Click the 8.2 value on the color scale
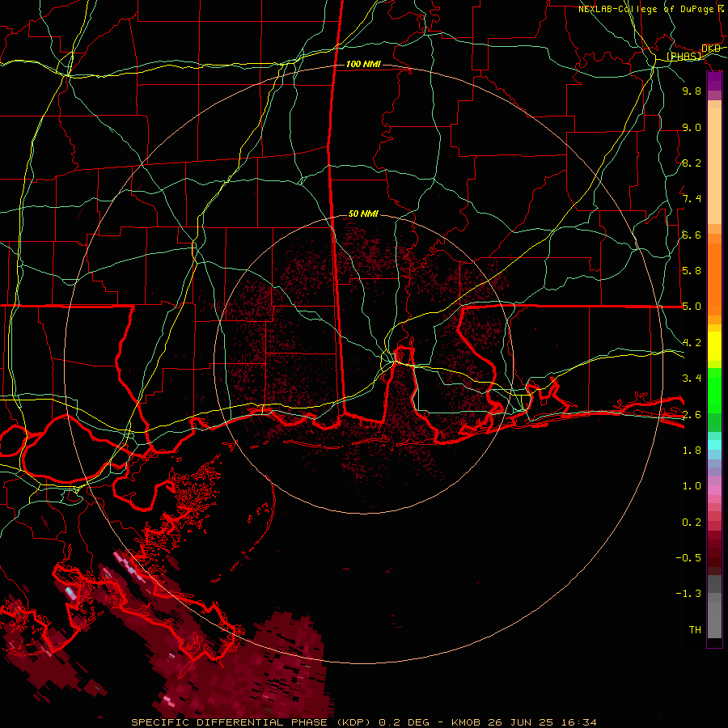The width and height of the screenshot is (728, 728). (692, 163)
